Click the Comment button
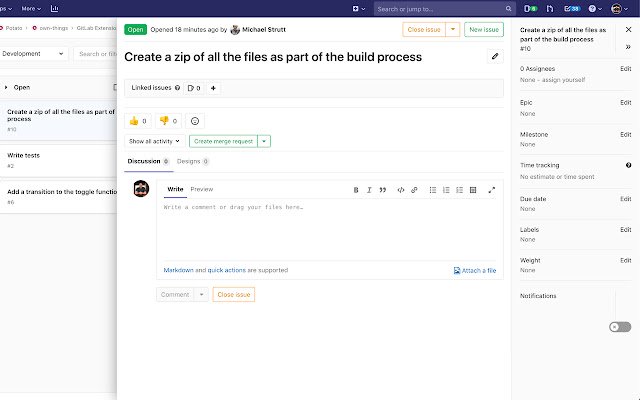This screenshot has height=400, width=640. tap(175, 294)
